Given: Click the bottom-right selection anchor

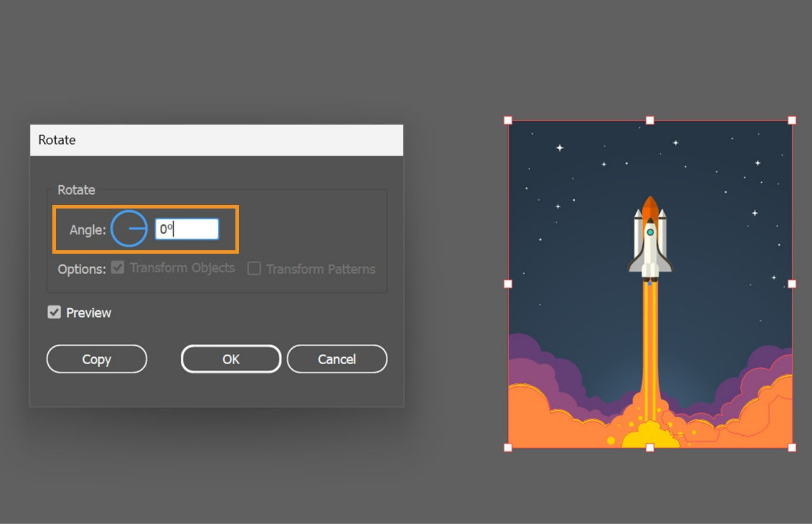Looking at the screenshot, I should click(792, 449).
